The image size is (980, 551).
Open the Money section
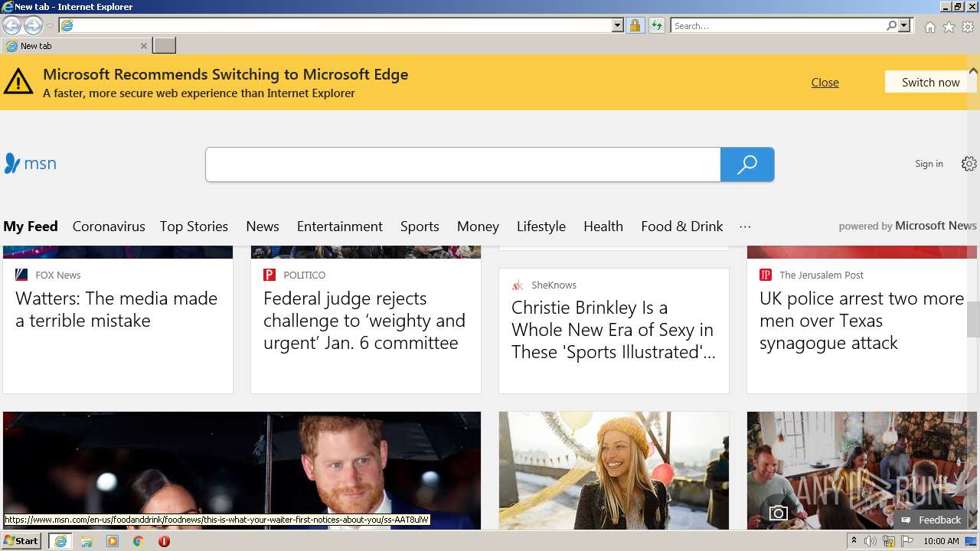478,227
